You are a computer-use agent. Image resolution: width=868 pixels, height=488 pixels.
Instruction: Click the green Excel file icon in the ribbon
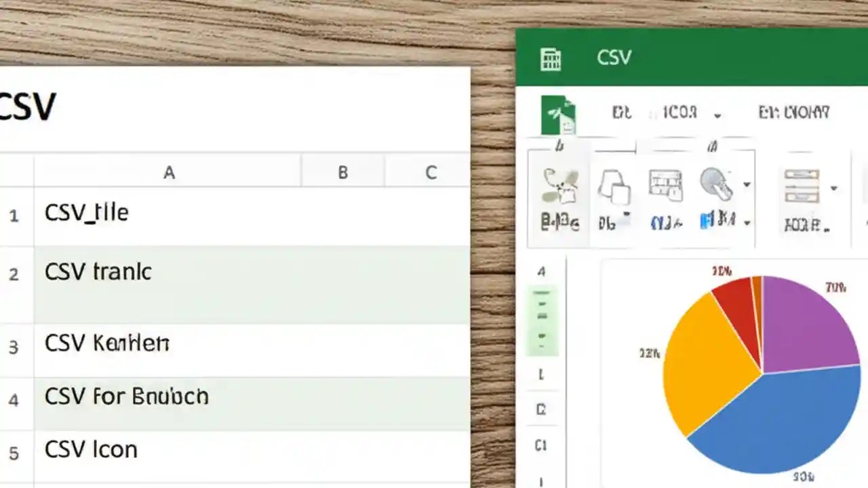tap(555, 117)
